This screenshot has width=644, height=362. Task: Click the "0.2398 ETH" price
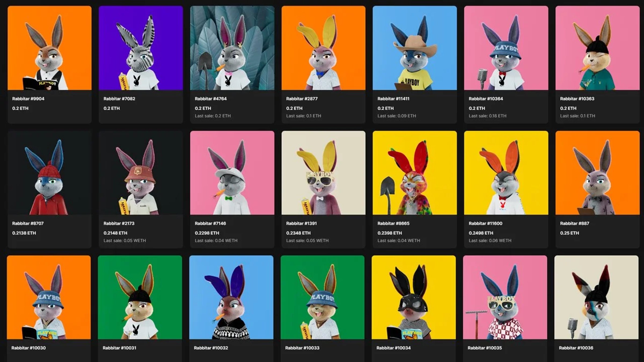(390, 233)
